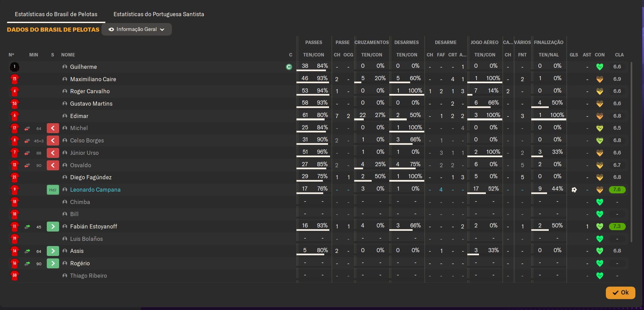Viewport: 644px width, 310px height.
Task: Switch to Estatísticas do Portuguesa Santista tab
Action: click(x=159, y=14)
